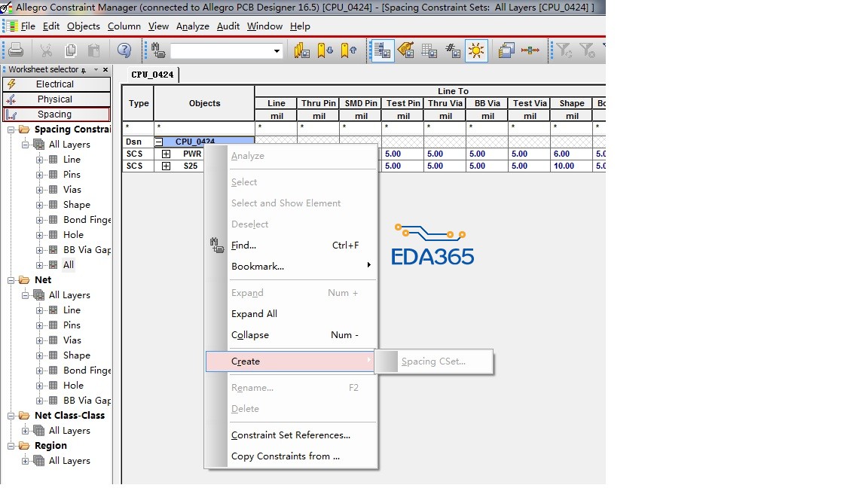This screenshot has height=488, width=868.
Task: Expand Net Class-Class All Layers node
Action: (x=25, y=431)
